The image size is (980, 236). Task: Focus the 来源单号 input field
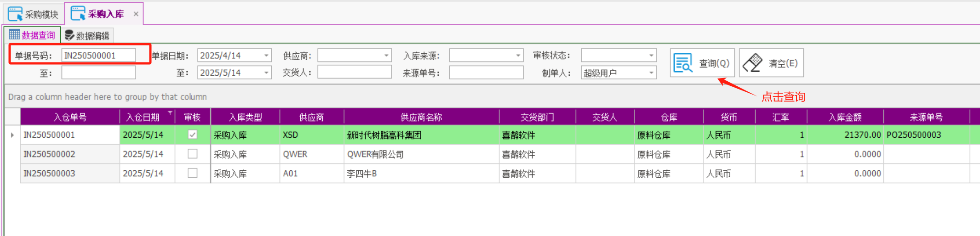[x=486, y=73]
